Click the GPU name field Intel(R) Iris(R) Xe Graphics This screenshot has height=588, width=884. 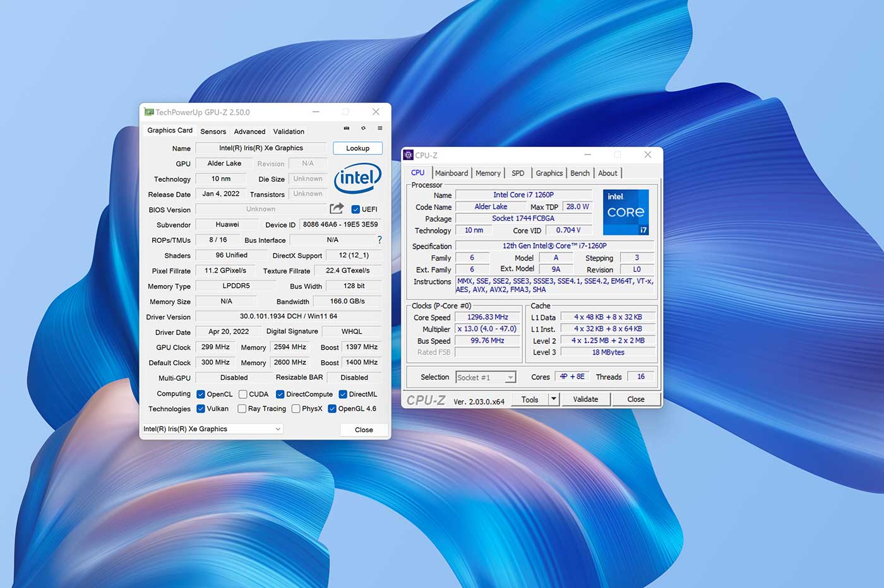tap(261, 148)
